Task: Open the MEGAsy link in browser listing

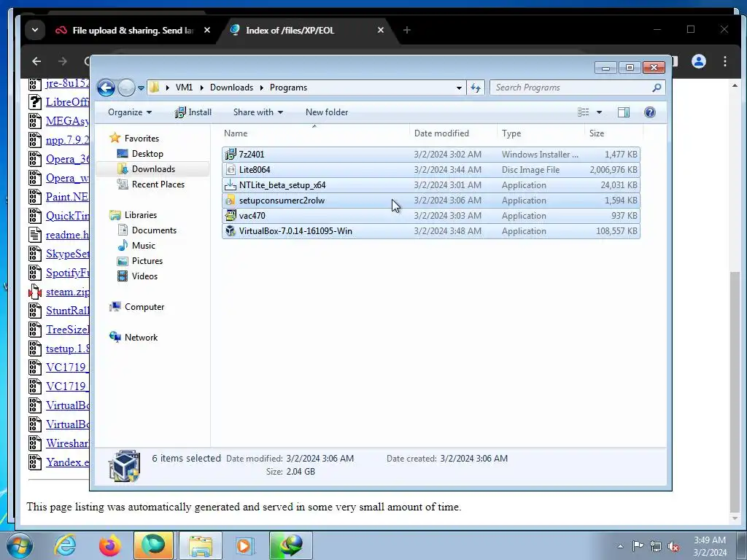Action: 67,121
